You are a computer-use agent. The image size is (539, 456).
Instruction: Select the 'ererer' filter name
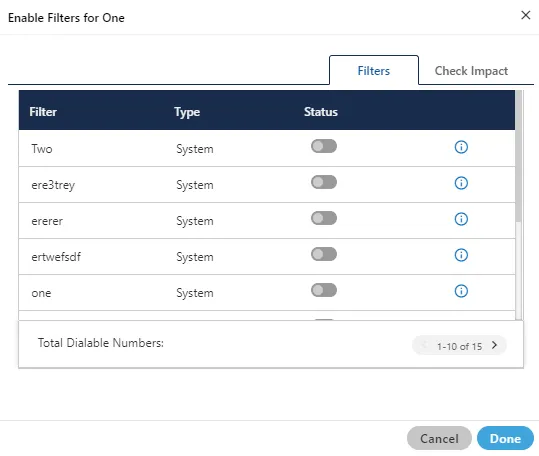click(x=47, y=221)
